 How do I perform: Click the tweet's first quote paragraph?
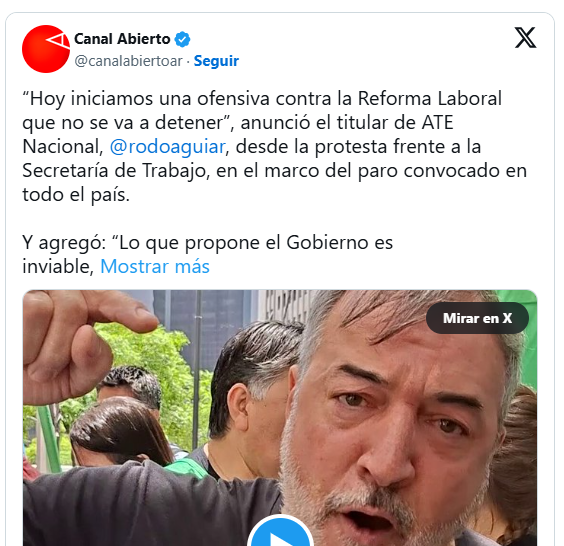tap(274, 146)
